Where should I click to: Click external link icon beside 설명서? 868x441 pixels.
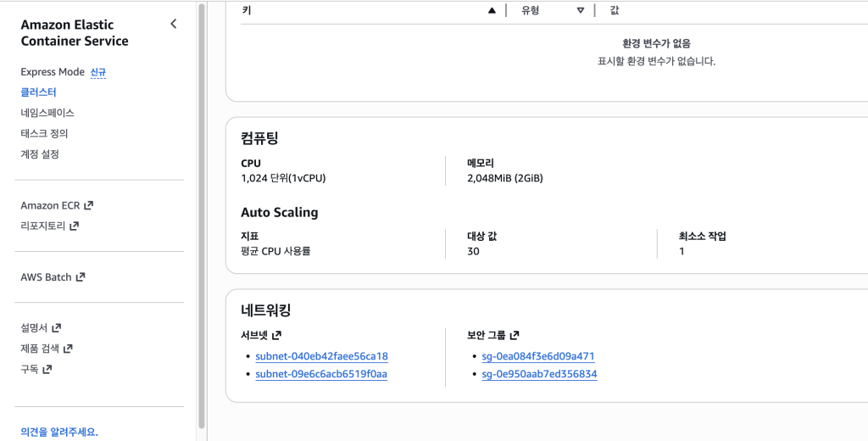coord(57,327)
